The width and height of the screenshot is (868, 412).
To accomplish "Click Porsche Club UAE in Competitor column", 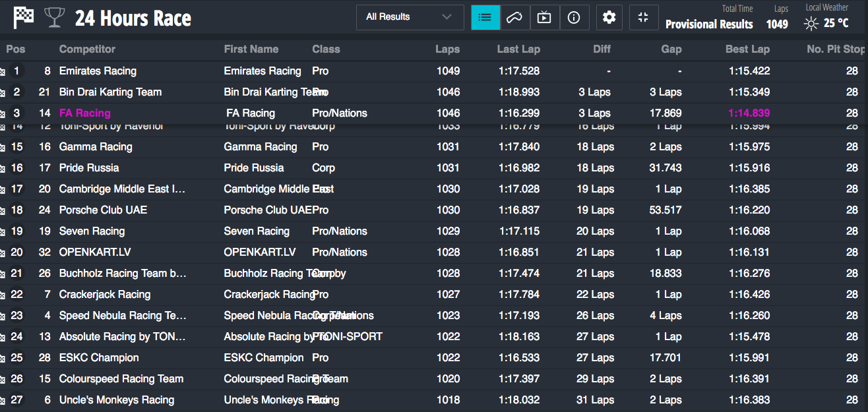I will 103,210.
